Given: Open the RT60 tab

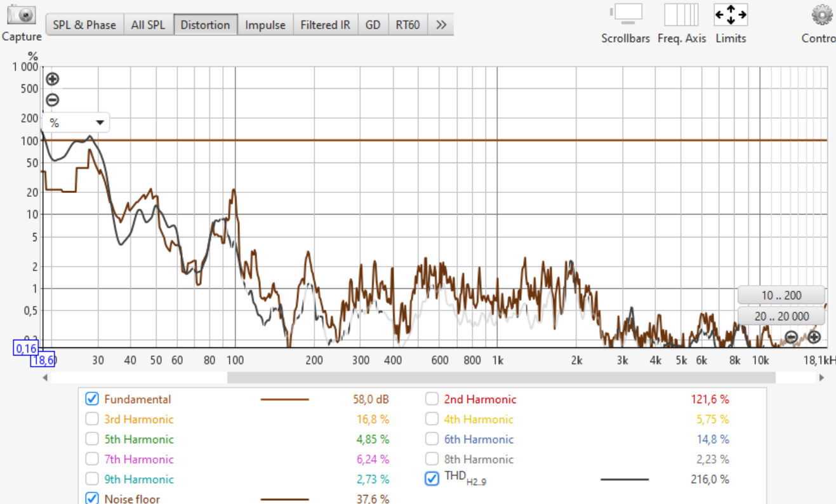Looking at the screenshot, I should coord(408,25).
